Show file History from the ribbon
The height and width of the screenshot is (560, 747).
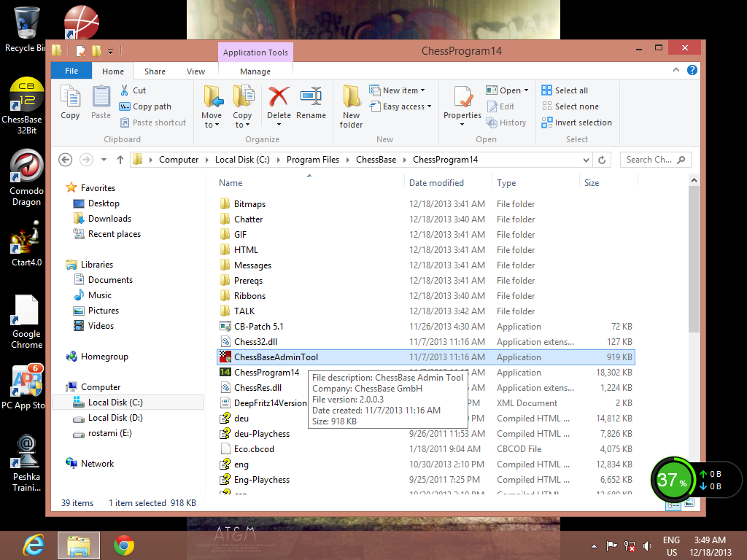tap(506, 122)
